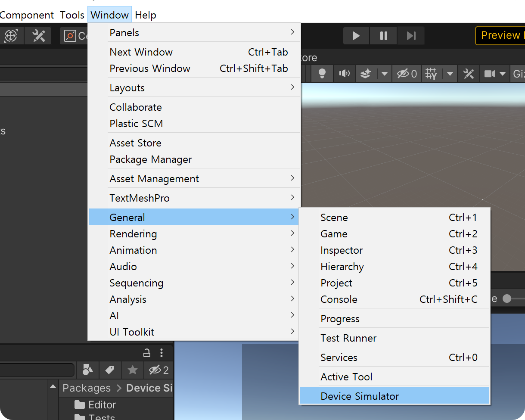This screenshot has width=525, height=420.
Task: Open the Search by Type filter icon
Action: click(88, 370)
